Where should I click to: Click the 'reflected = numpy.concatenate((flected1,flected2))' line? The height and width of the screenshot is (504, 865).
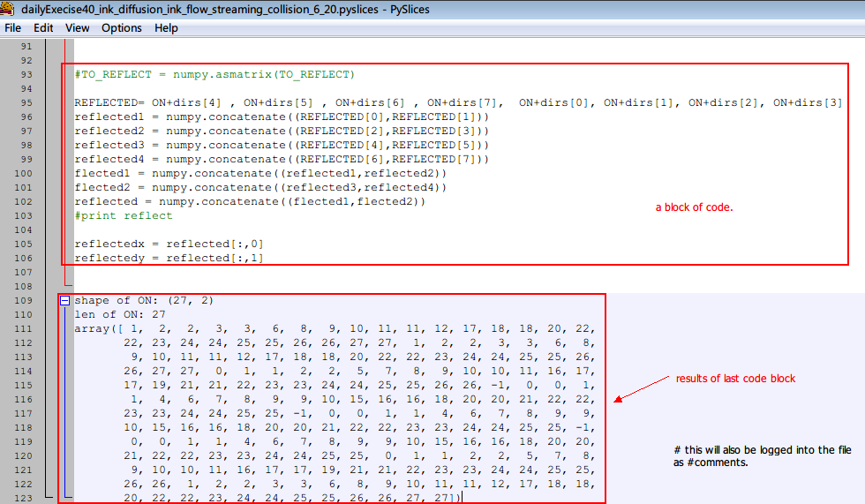pos(250,202)
